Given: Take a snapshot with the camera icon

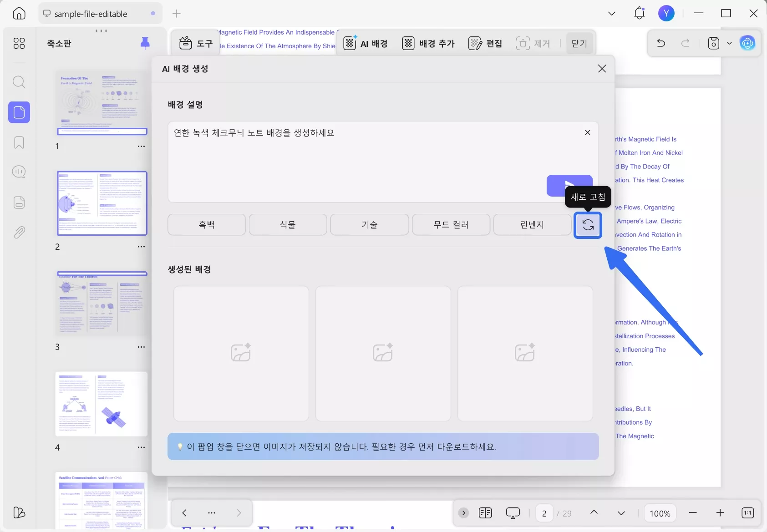Looking at the screenshot, I should click(714, 43).
